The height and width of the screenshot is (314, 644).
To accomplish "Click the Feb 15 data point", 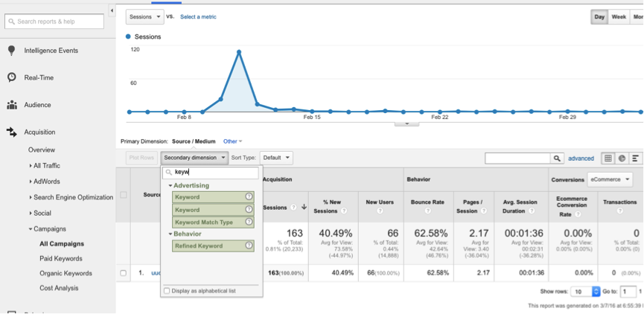I will (x=312, y=111).
